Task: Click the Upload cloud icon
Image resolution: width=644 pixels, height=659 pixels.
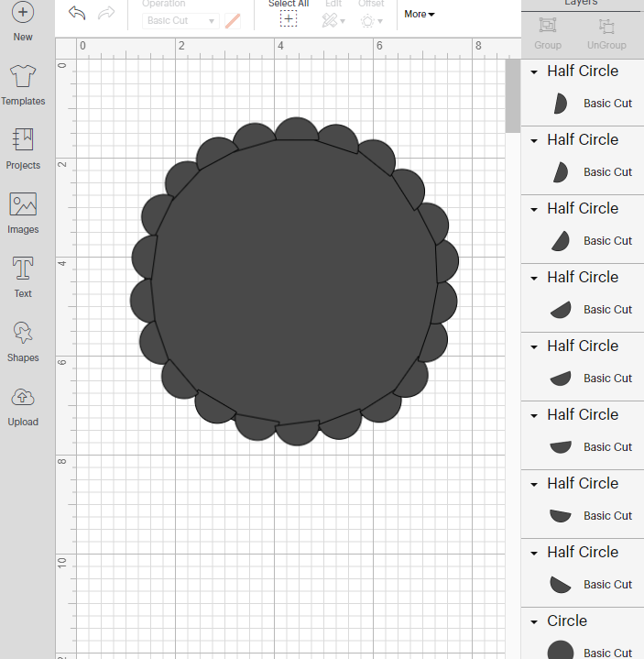Action: pos(23,397)
